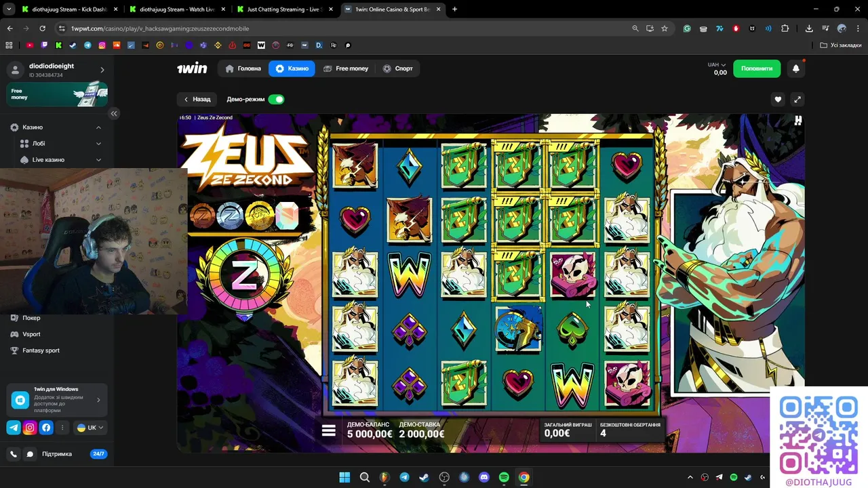
Task: Open Усі закладки bookmarks folder
Action: click(840, 45)
